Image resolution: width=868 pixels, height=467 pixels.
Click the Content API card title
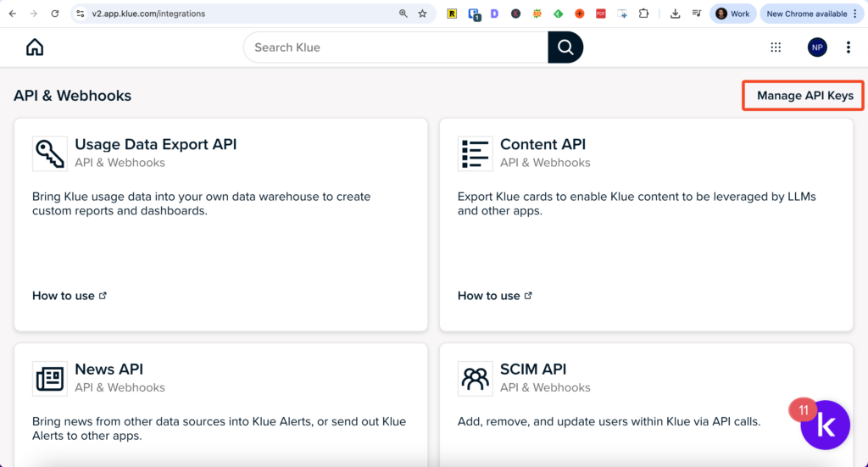[x=542, y=144]
